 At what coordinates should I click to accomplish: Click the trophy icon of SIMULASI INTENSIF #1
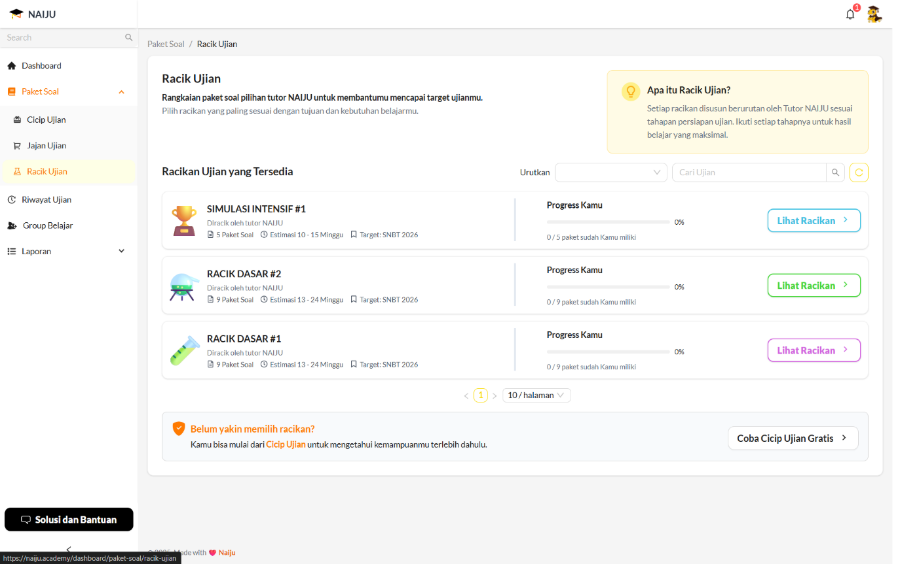[184, 221]
